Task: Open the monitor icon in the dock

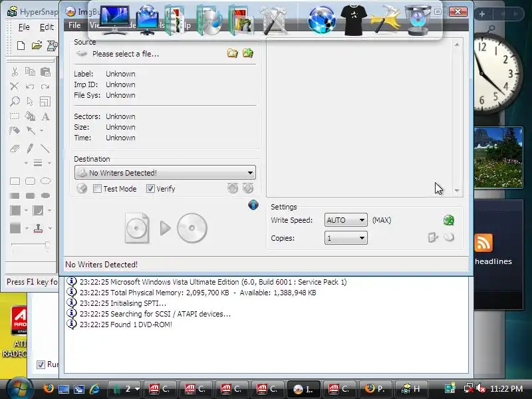Action: pyautogui.click(x=114, y=20)
